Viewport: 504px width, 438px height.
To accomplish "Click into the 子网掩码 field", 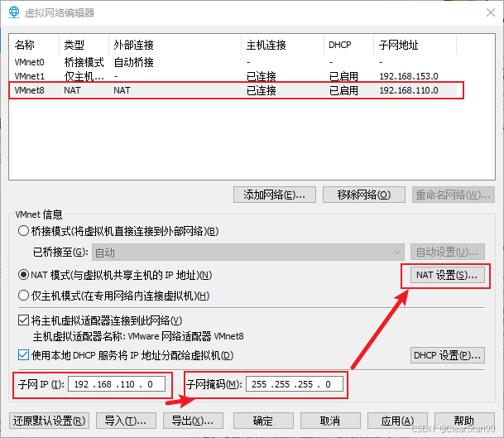I will pos(295,384).
